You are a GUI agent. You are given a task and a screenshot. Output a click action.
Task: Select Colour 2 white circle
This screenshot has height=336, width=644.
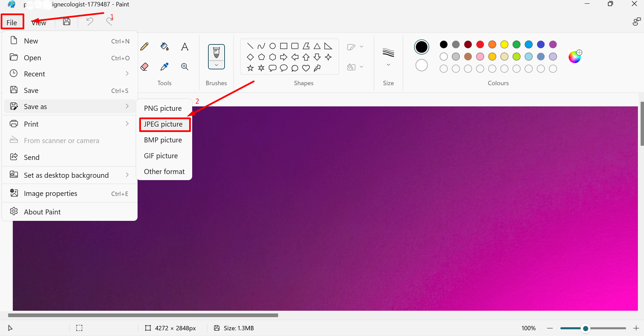(421, 65)
